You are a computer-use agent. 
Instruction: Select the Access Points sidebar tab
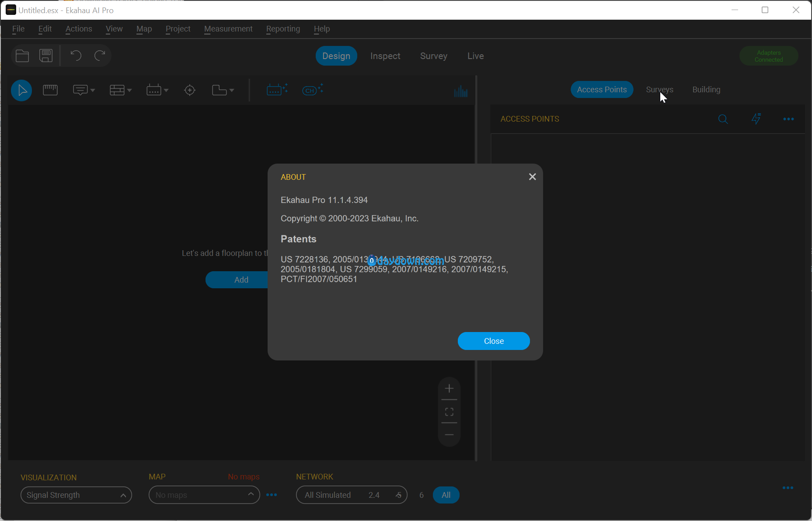[x=602, y=90]
